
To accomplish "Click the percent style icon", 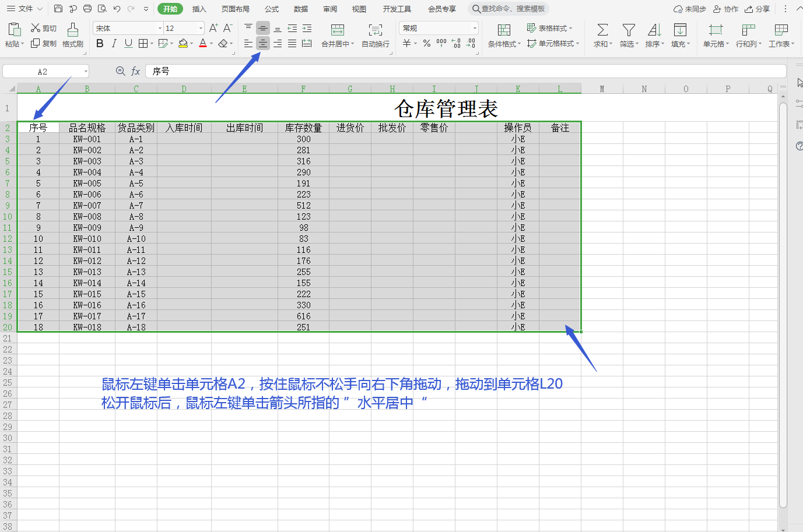I will [427, 44].
